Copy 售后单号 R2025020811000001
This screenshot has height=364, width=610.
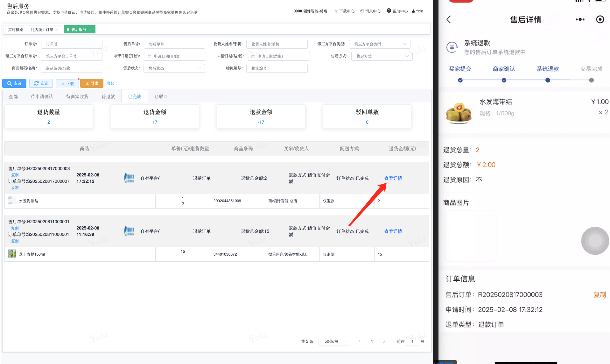(x=15, y=228)
